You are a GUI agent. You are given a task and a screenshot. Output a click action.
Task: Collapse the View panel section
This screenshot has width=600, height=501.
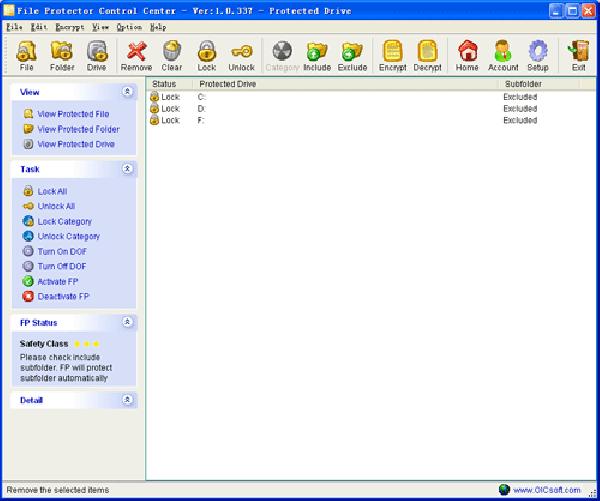pyautogui.click(x=127, y=91)
